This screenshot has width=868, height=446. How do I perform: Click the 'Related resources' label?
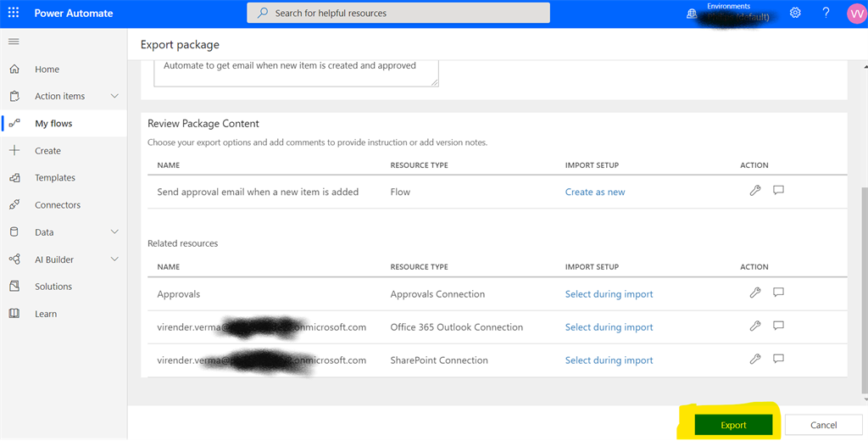click(x=183, y=243)
